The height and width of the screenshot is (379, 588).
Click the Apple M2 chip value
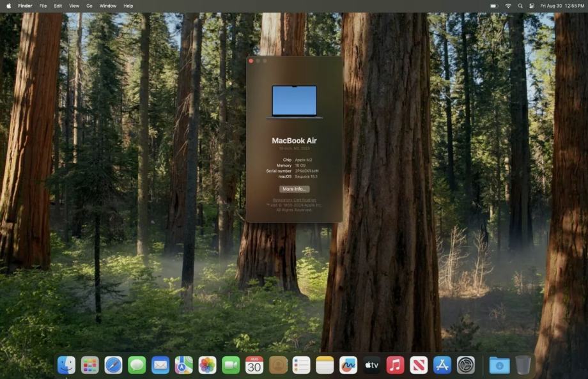304,160
